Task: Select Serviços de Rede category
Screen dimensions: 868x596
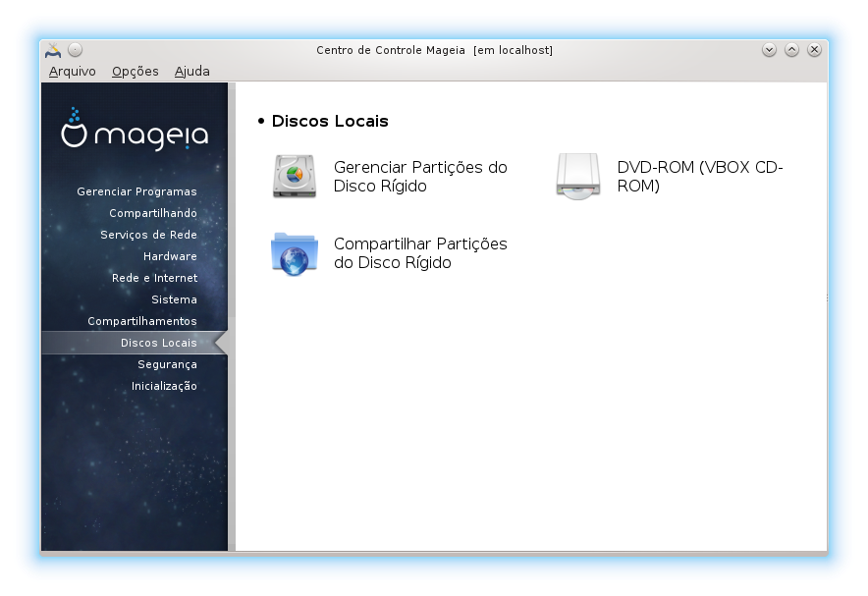Action: 148,235
